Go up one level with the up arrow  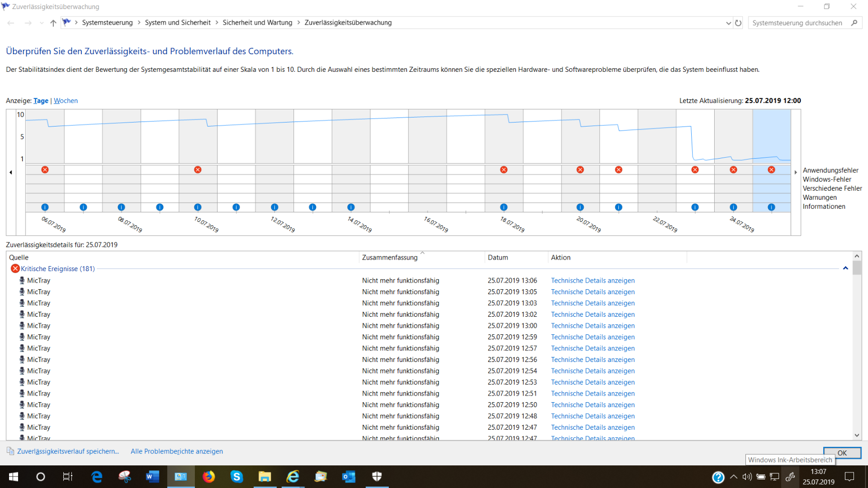[x=53, y=23]
